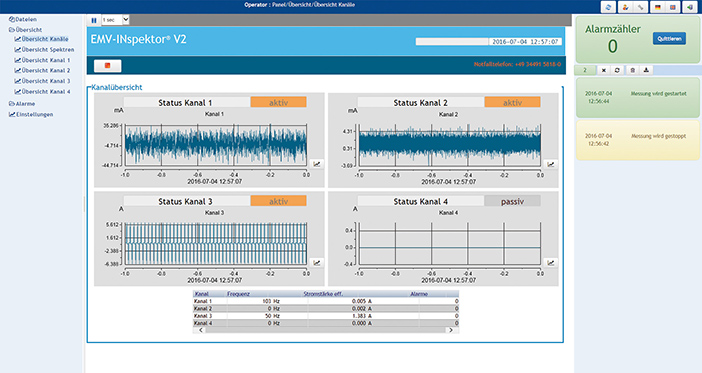This screenshot has height=373, width=702.
Task: Open the user account icon in top bar
Action: (x=625, y=7)
